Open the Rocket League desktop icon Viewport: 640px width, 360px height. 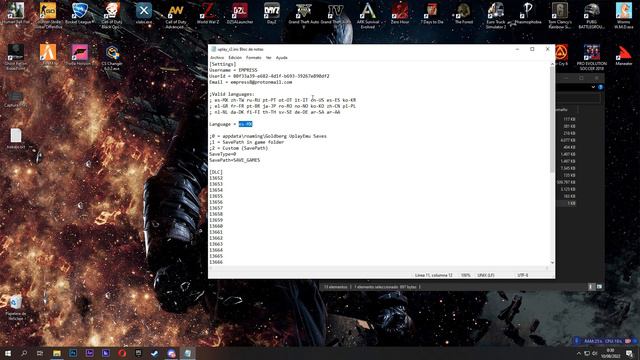point(80,14)
